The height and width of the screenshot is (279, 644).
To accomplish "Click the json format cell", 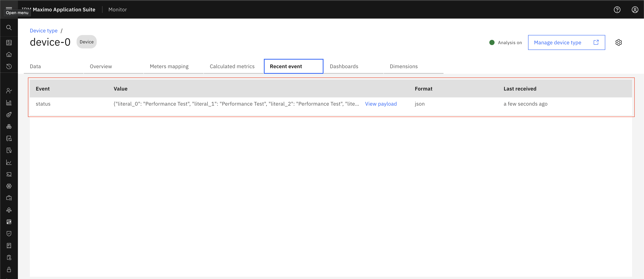I will pyautogui.click(x=419, y=104).
